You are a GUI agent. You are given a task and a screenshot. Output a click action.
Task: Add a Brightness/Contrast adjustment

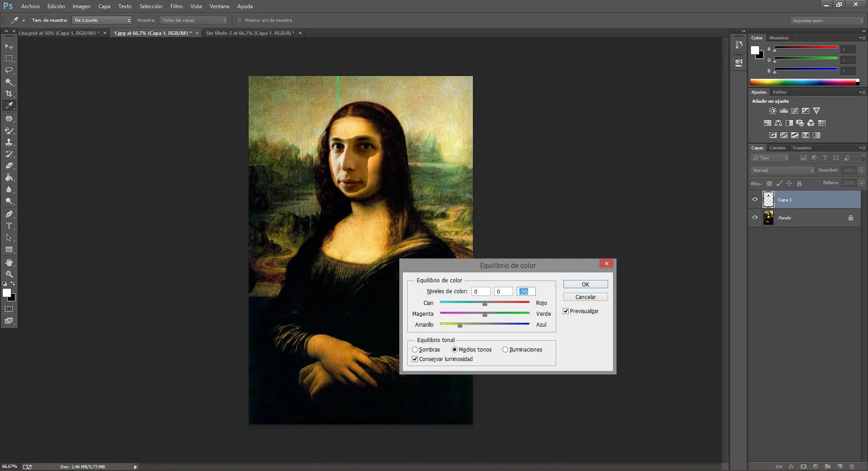[773, 111]
